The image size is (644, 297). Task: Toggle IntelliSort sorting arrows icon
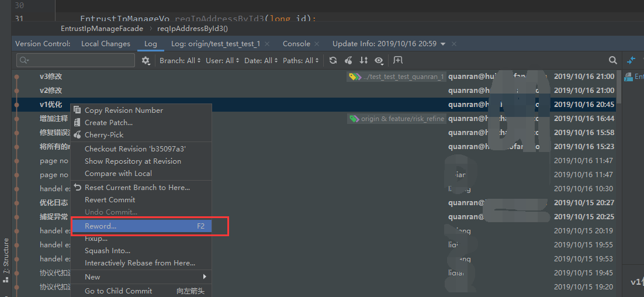point(363,60)
